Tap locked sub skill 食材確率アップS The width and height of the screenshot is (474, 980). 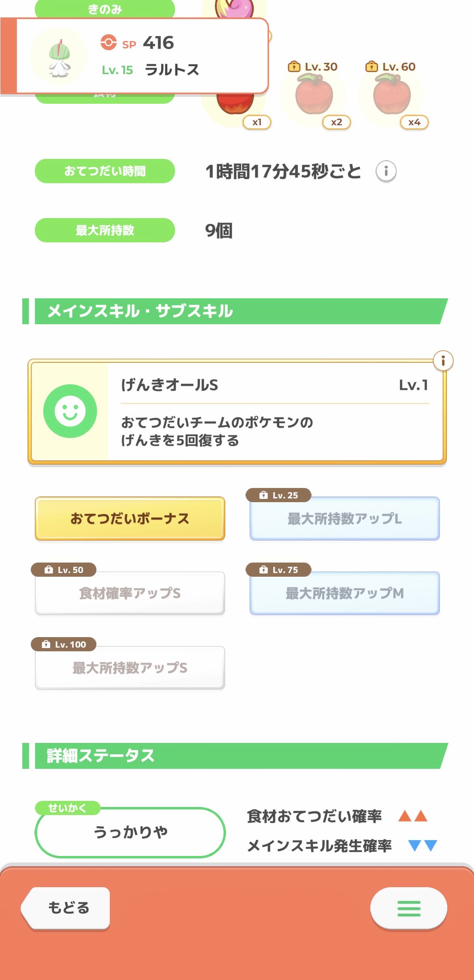pyautogui.click(x=130, y=593)
